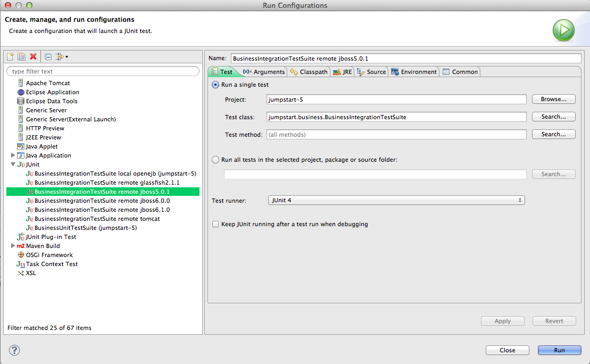
Task: Open the JRE tab
Action: (343, 71)
